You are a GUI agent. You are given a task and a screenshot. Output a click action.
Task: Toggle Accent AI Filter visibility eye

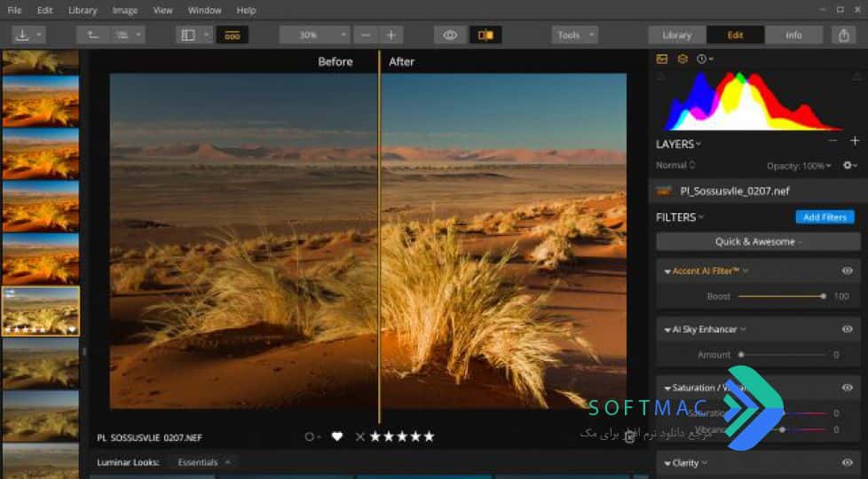[847, 271]
